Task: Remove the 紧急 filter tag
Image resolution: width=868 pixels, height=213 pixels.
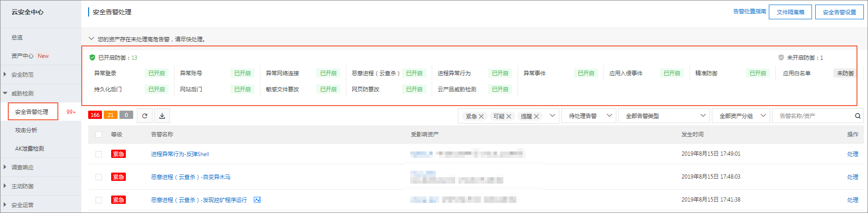Action: click(481, 117)
